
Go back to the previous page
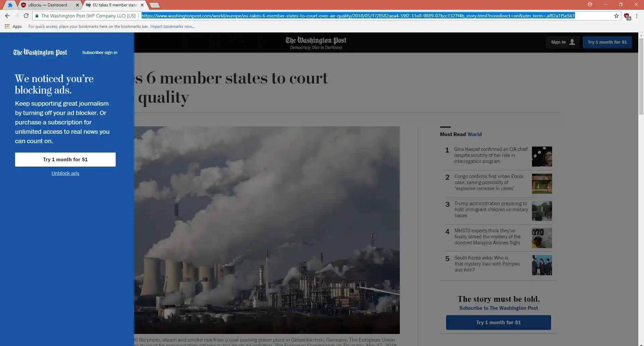(x=7, y=16)
